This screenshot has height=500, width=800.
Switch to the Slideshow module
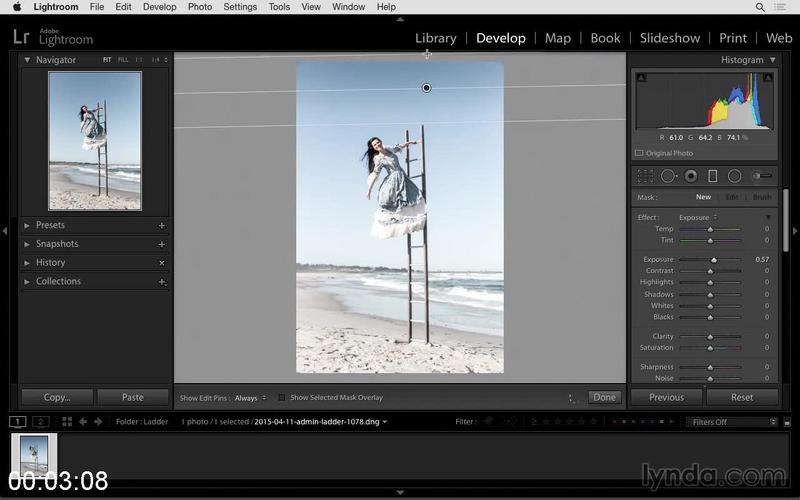coord(670,38)
